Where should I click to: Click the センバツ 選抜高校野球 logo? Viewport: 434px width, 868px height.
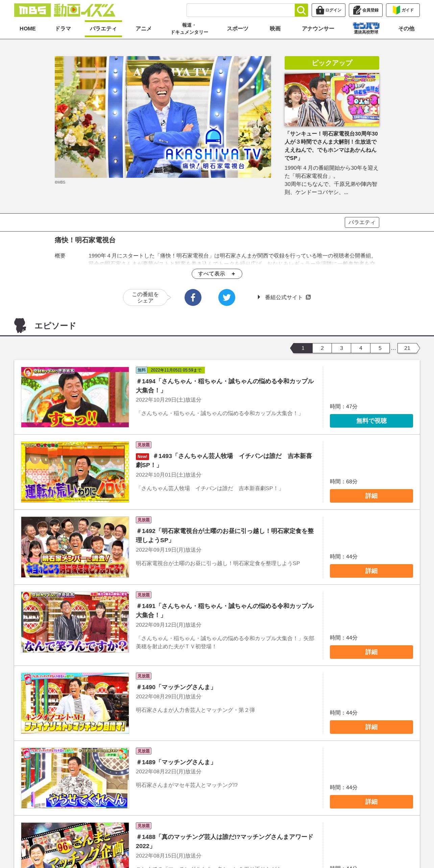click(366, 28)
